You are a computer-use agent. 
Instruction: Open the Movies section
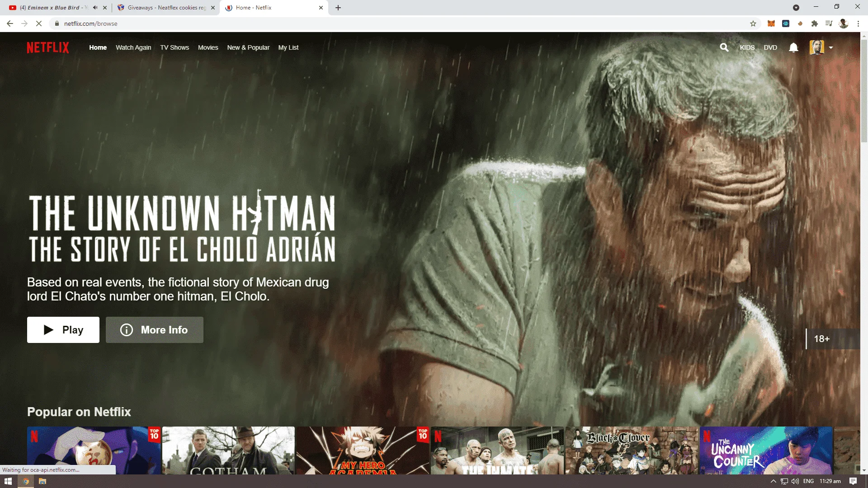click(208, 47)
